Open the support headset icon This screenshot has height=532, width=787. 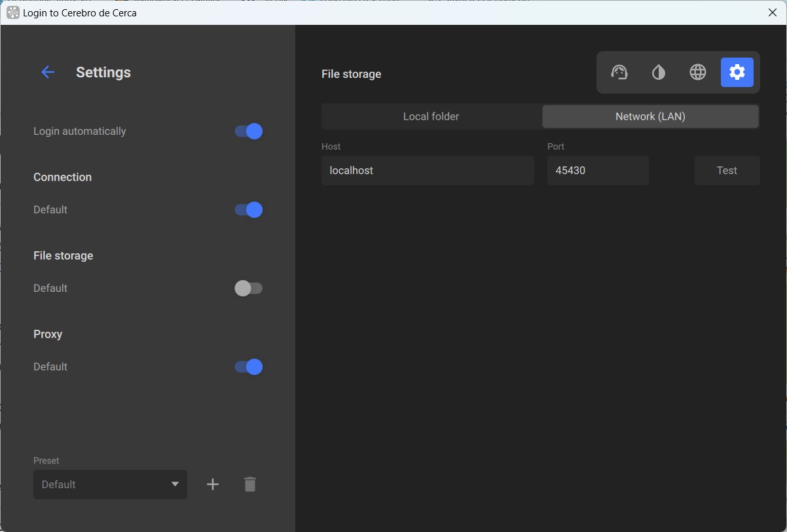coord(619,72)
